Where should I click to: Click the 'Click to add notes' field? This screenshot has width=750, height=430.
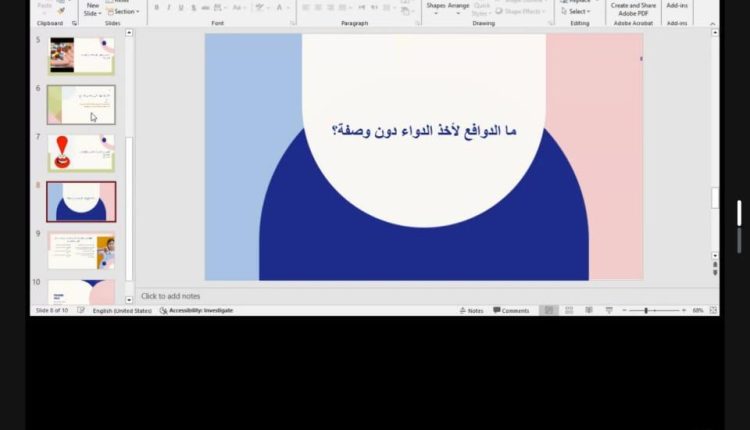[x=171, y=296]
